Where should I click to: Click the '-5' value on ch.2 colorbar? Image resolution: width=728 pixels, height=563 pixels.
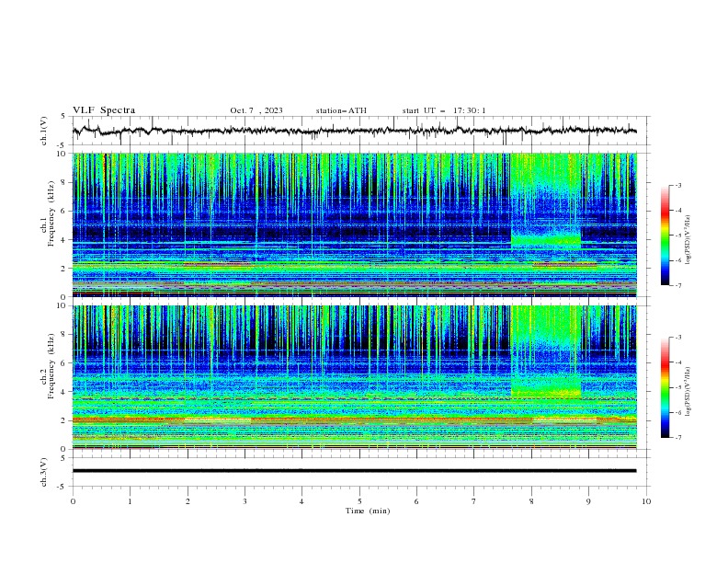pyautogui.click(x=677, y=387)
